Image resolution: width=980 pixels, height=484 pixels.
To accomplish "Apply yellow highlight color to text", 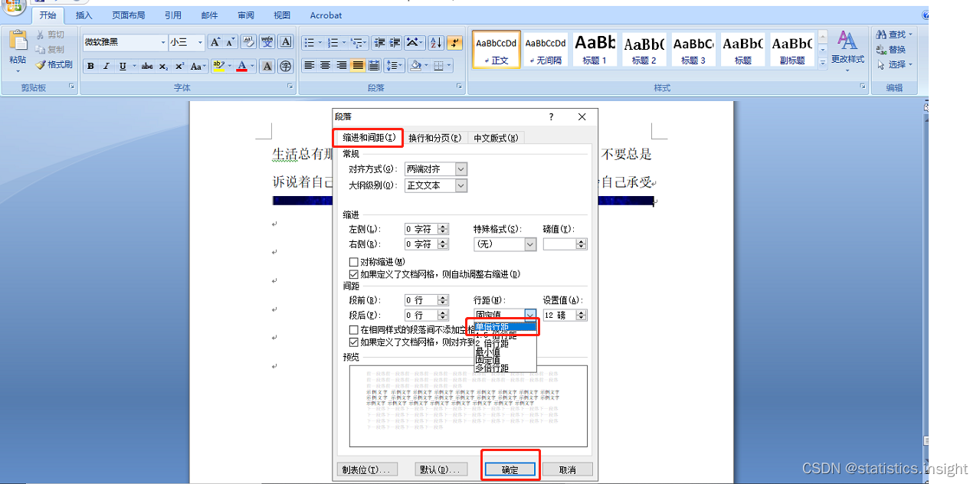I will [x=218, y=66].
